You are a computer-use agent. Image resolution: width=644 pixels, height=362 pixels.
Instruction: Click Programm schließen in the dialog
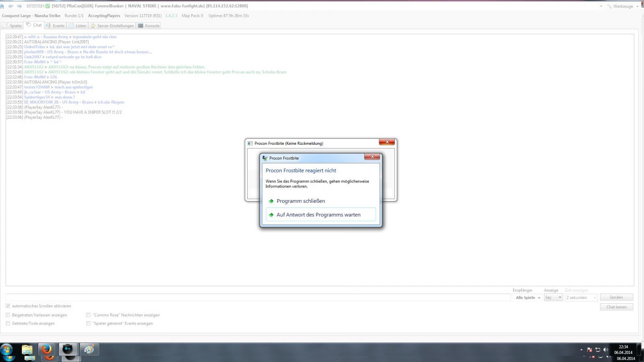(x=321, y=201)
